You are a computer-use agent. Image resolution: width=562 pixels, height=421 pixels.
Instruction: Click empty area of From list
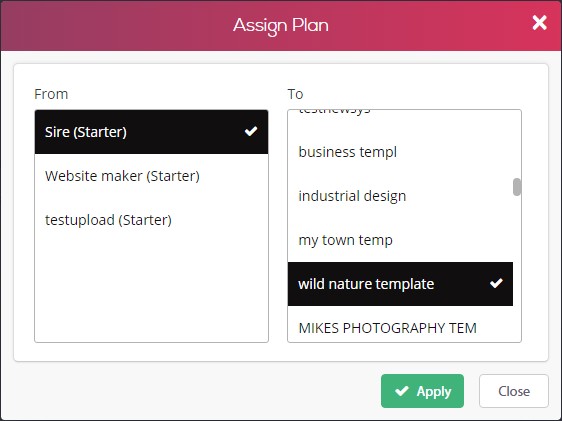[151, 292]
